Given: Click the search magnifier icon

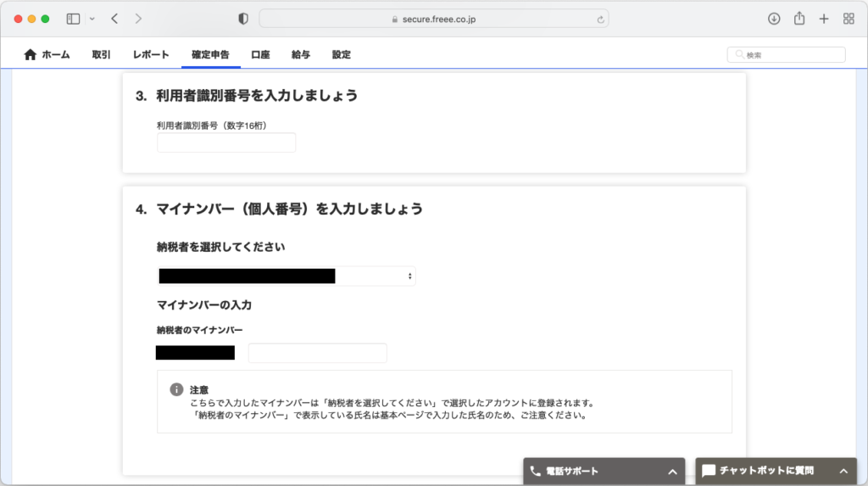Looking at the screenshot, I should 739,54.
